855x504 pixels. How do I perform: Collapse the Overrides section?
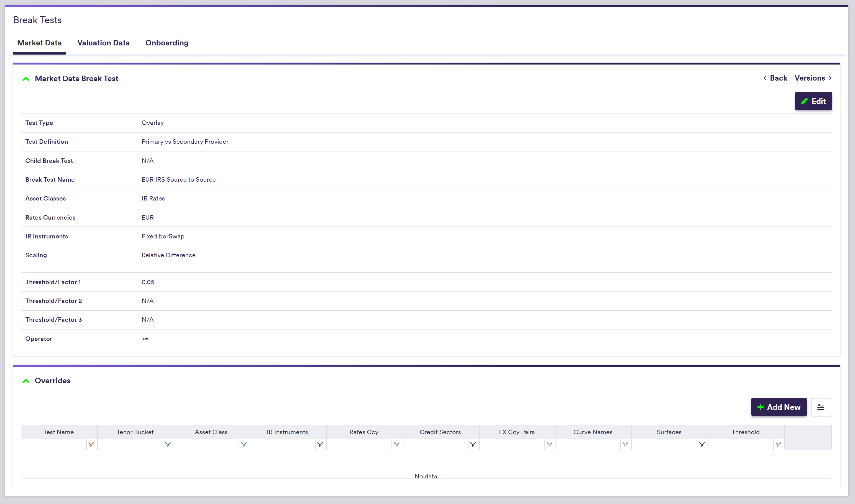26,381
